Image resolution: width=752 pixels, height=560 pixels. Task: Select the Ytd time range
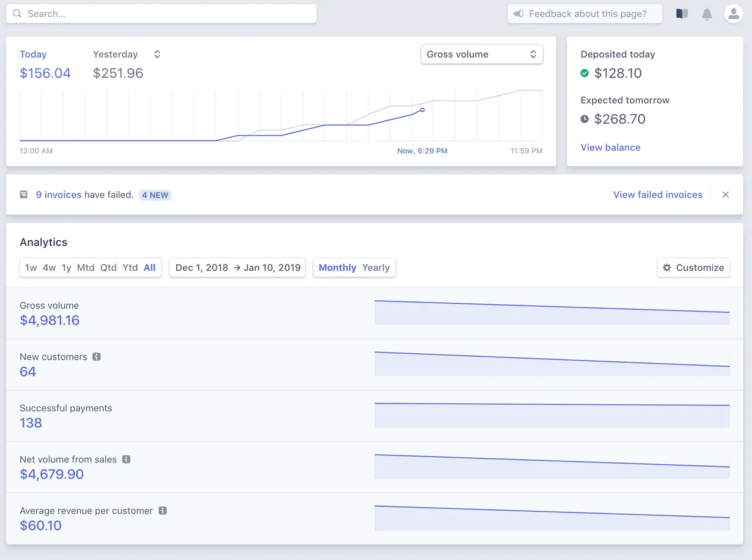[x=130, y=267]
